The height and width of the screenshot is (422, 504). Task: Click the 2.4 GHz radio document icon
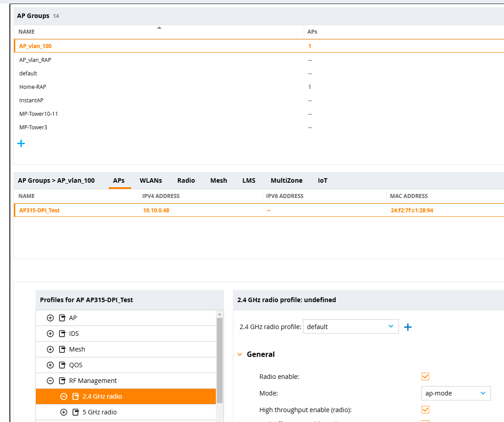click(x=75, y=396)
